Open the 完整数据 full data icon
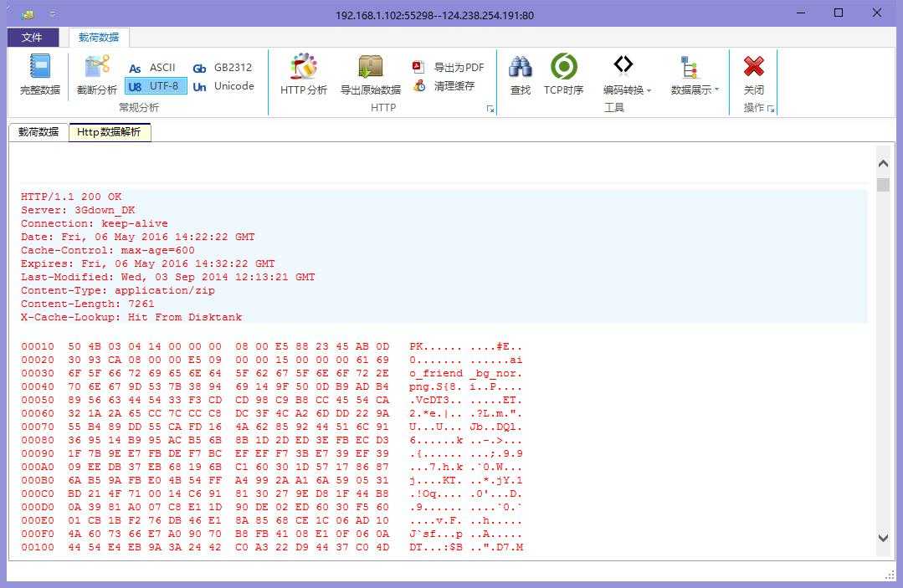 pyautogui.click(x=39, y=74)
